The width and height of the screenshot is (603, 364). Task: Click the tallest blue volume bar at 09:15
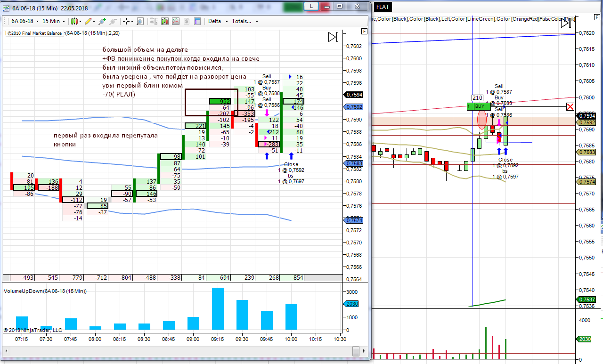coord(217,309)
